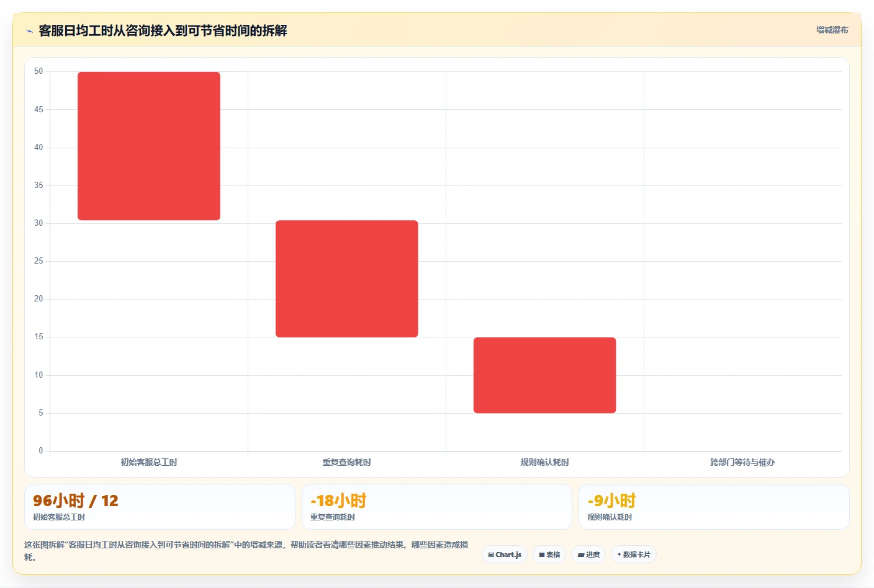Click the red bar for 规则确认耗时
This screenshot has height=588, width=874.
[x=545, y=375]
